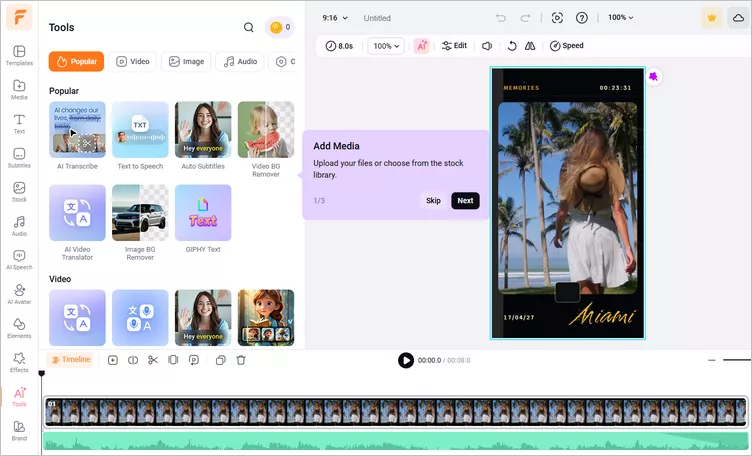
Task: Open the Media sidebar panel
Action: coord(19,90)
